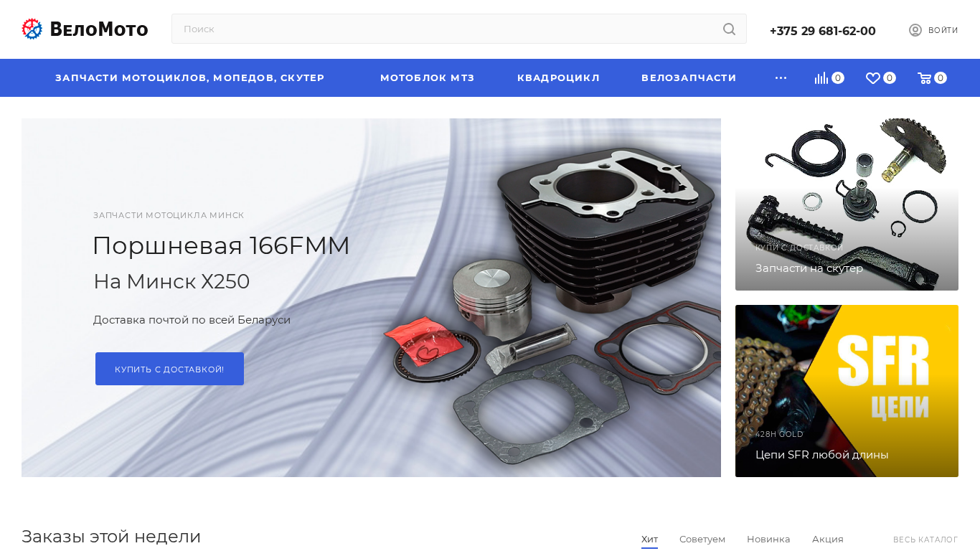Switch to the Советуем tab
This screenshot has width=980, height=551.
coord(702,539)
